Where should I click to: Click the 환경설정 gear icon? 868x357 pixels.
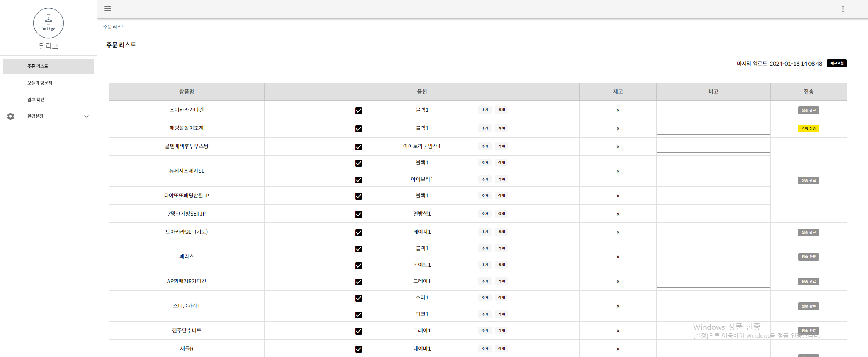(x=11, y=116)
